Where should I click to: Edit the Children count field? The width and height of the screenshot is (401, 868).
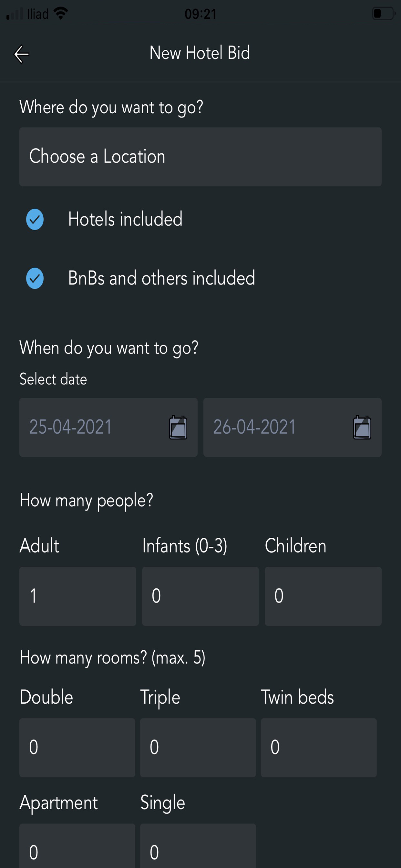(x=323, y=596)
